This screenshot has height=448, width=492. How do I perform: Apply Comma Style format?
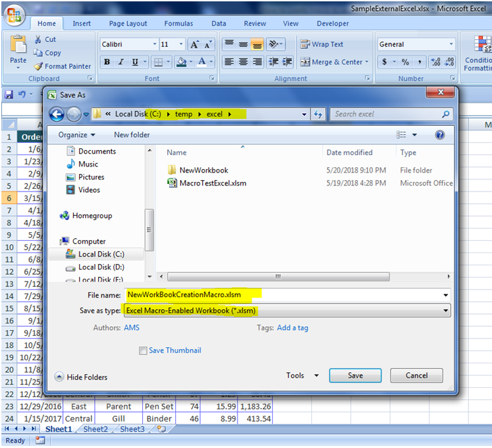click(420, 62)
